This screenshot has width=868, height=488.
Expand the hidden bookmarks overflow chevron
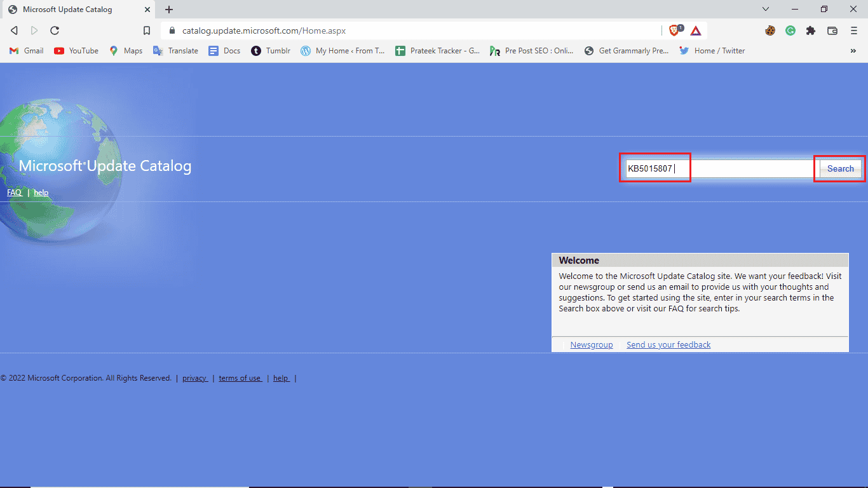pos(853,51)
